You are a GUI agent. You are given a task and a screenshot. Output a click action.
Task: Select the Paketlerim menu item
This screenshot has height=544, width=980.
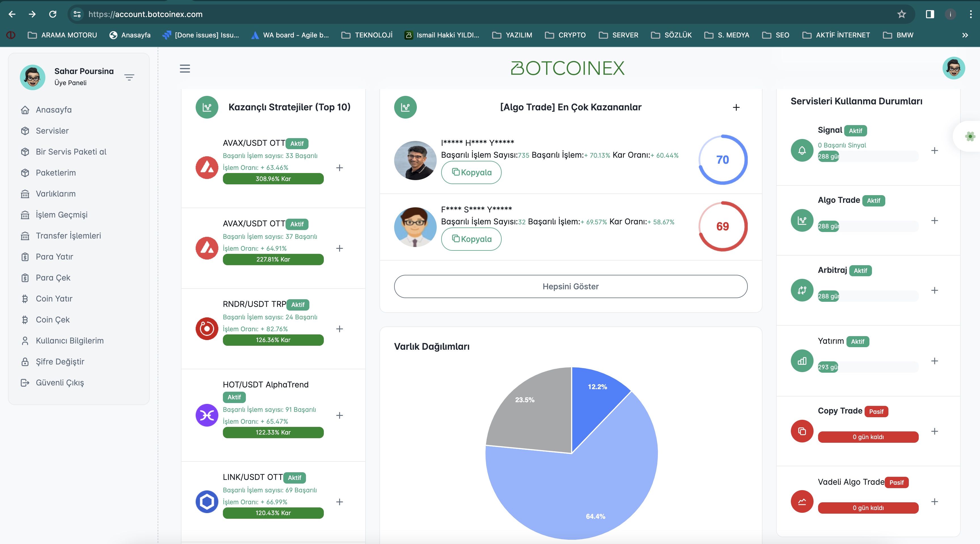point(56,173)
